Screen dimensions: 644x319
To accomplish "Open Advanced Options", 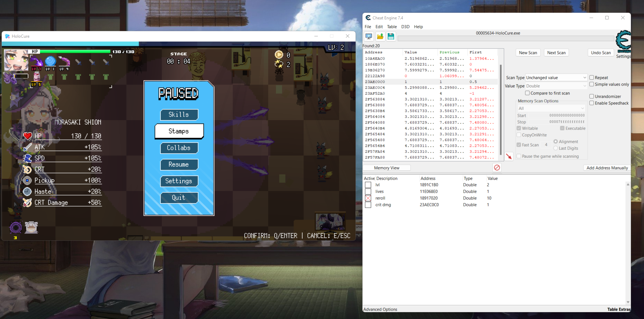I will point(380,309).
